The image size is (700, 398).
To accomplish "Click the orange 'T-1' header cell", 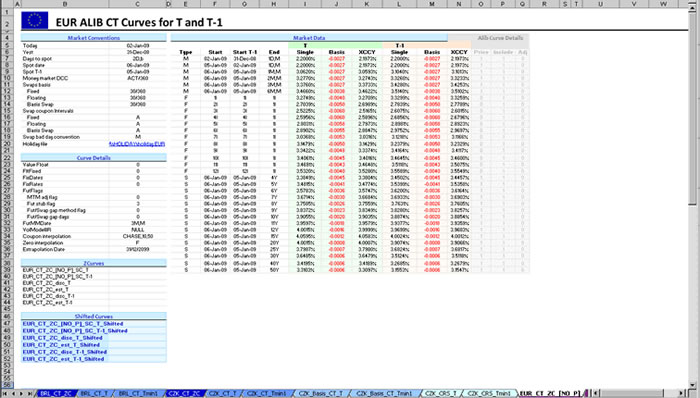I will (426, 46).
